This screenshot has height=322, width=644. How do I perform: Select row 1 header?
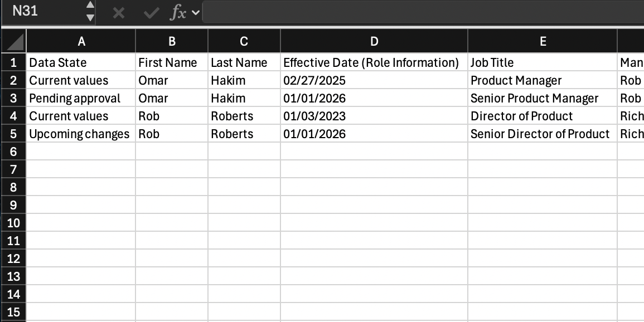pyautogui.click(x=14, y=62)
